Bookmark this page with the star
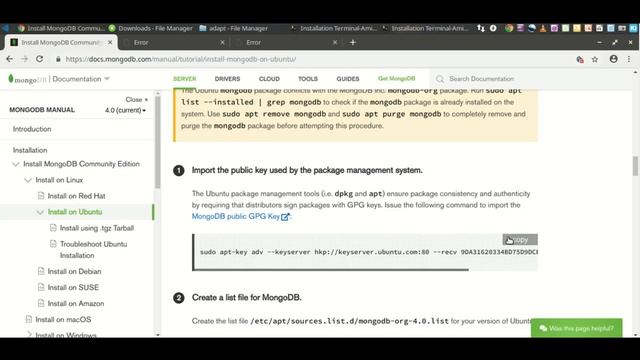The height and width of the screenshot is (360, 640). [595, 60]
